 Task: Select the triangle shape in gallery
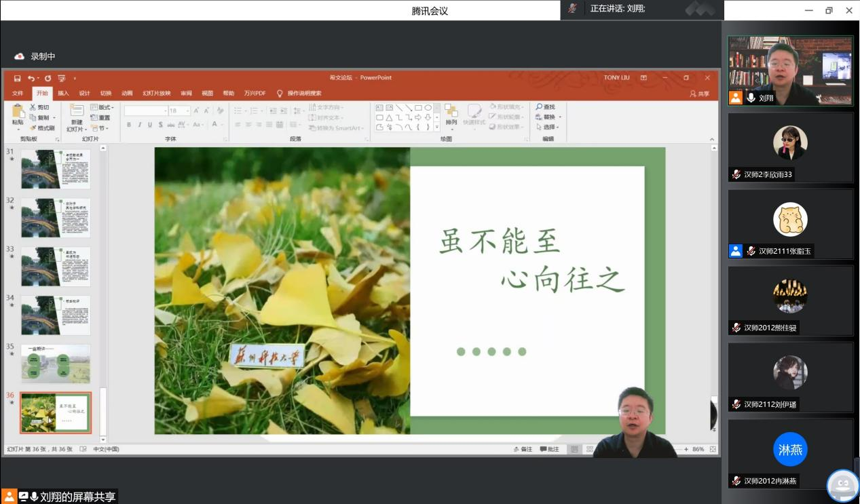[390, 117]
